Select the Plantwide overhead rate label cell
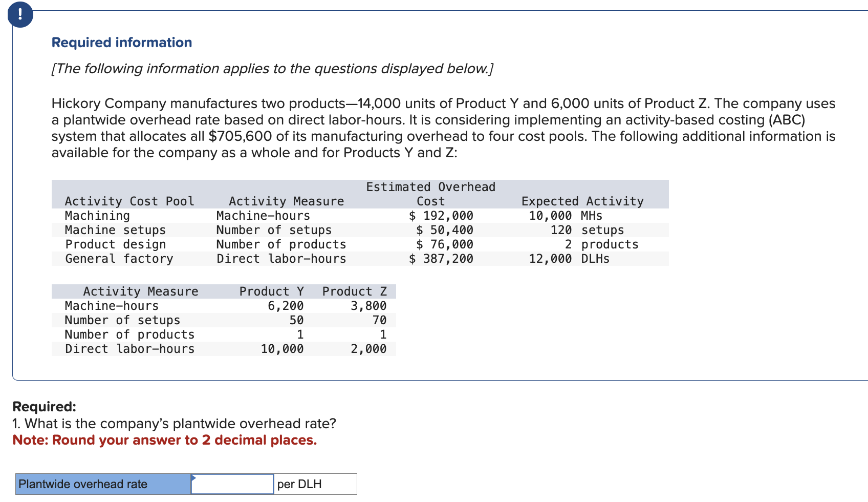868x502 pixels. 101,484
